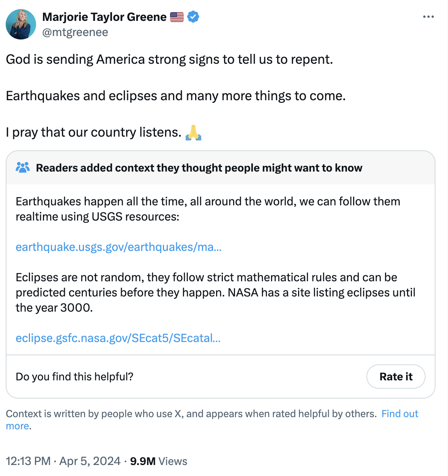Click the American flag emoji beside the name

point(177,17)
